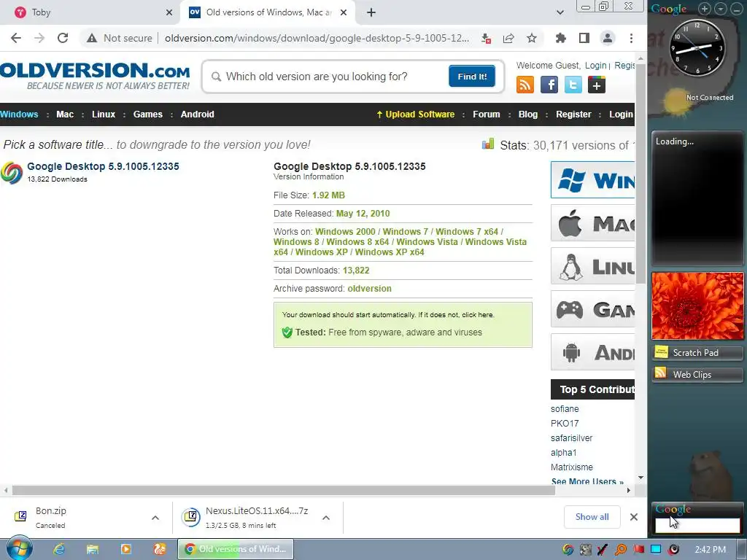Screen dimensions: 747x560
Task: Select Mac in the site navigation
Action: [x=65, y=114]
